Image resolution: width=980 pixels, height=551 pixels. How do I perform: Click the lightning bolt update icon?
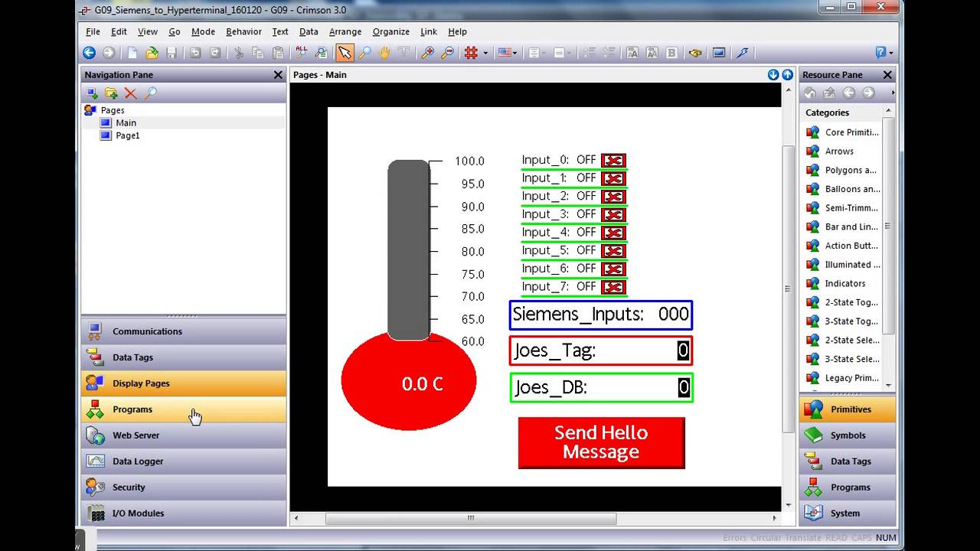743,53
